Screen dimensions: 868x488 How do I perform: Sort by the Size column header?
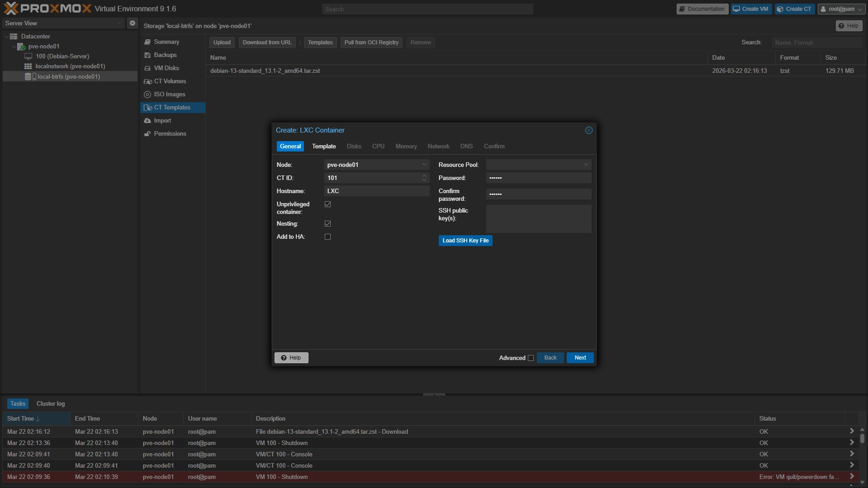[843, 58]
